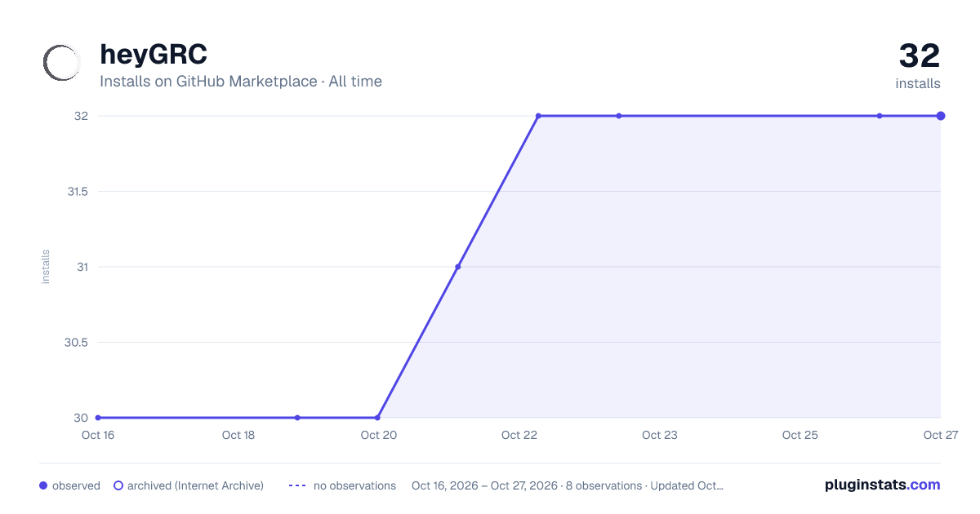Click the x-axis label Oct 25

tap(800, 435)
